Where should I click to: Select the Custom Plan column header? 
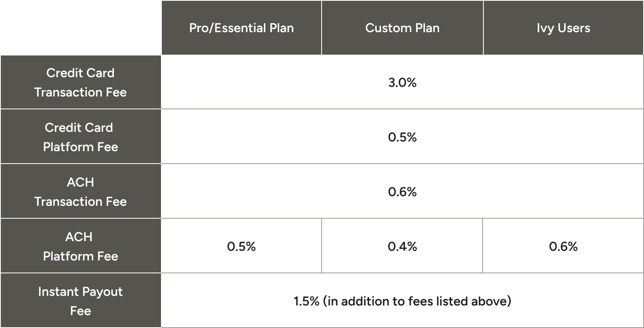click(x=402, y=28)
